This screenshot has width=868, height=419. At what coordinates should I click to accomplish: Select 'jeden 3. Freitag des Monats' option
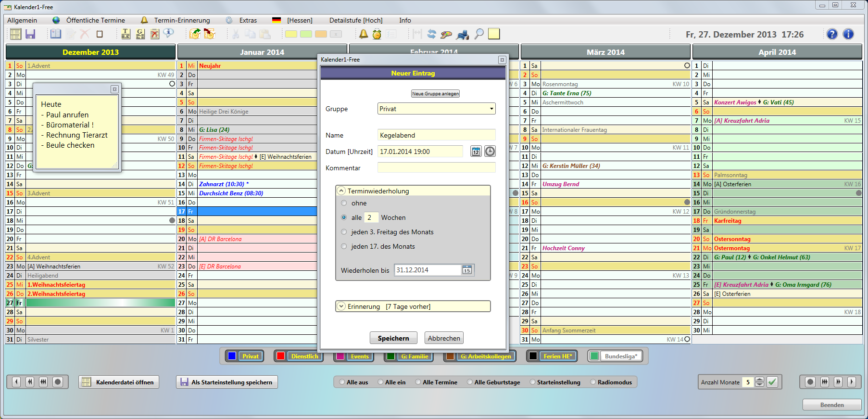click(344, 232)
